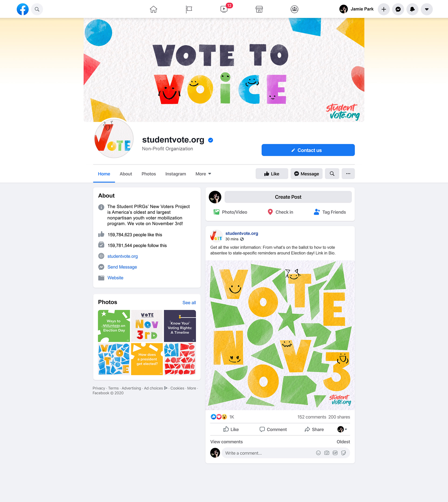The height and width of the screenshot is (502, 448).
Task: Open See all photos link
Action: coord(189,302)
